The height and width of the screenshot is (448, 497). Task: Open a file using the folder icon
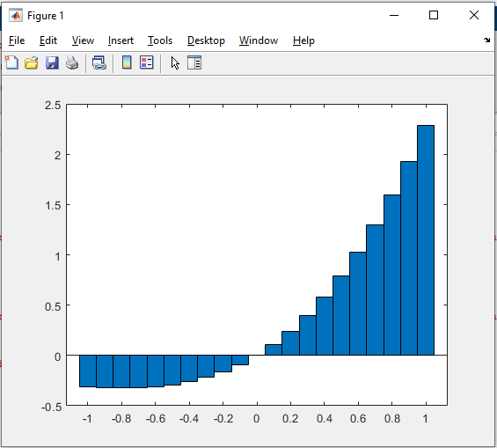[x=32, y=62]
